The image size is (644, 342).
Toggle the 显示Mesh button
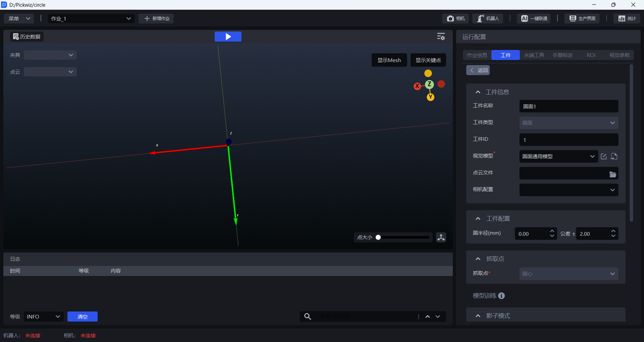[389, 60]
